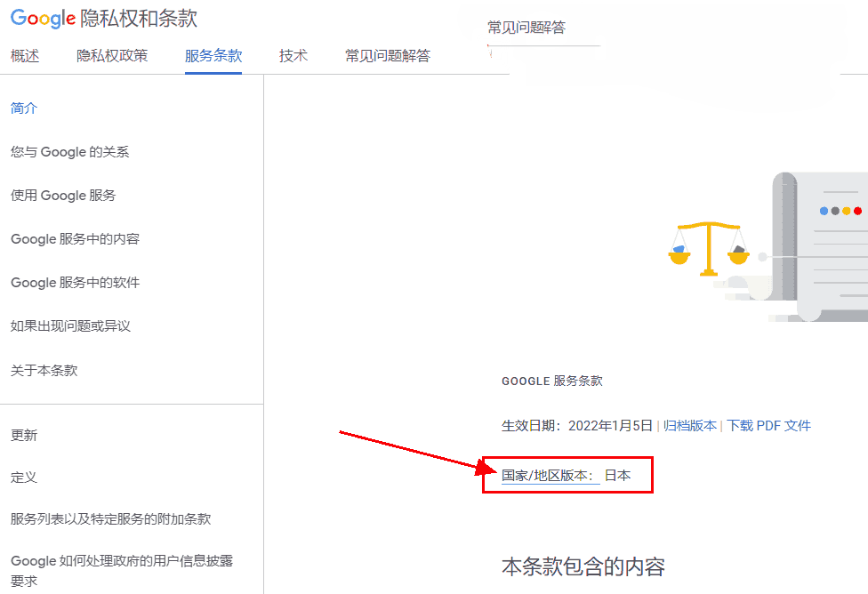The height and width of the screenshot is (594, 868).
Task: Open the 概述 tab
Action: [x=25, y=56]
